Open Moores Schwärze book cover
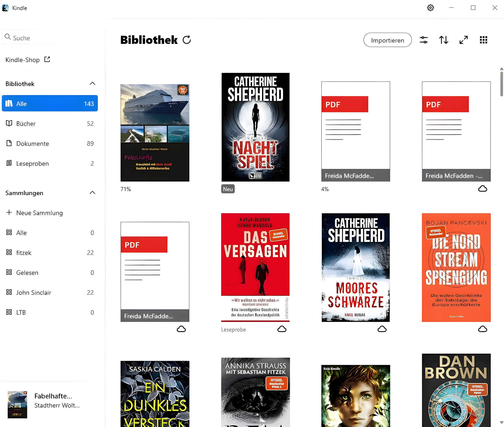504x427 pixels. point(356,267)
